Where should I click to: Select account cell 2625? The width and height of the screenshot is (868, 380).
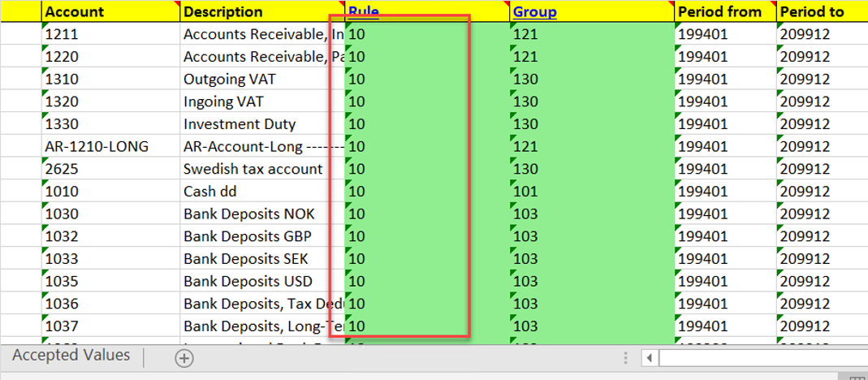(110, 168)
